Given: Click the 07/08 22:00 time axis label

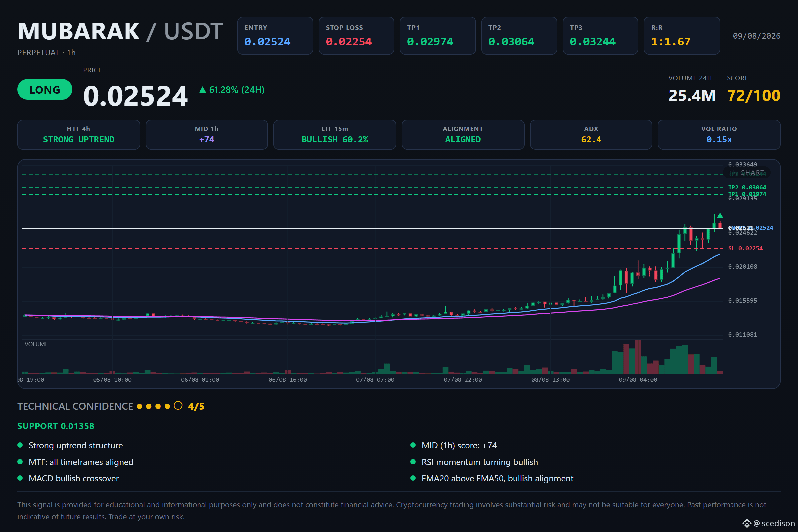Looking at the screenshot, I should point(463,380).
